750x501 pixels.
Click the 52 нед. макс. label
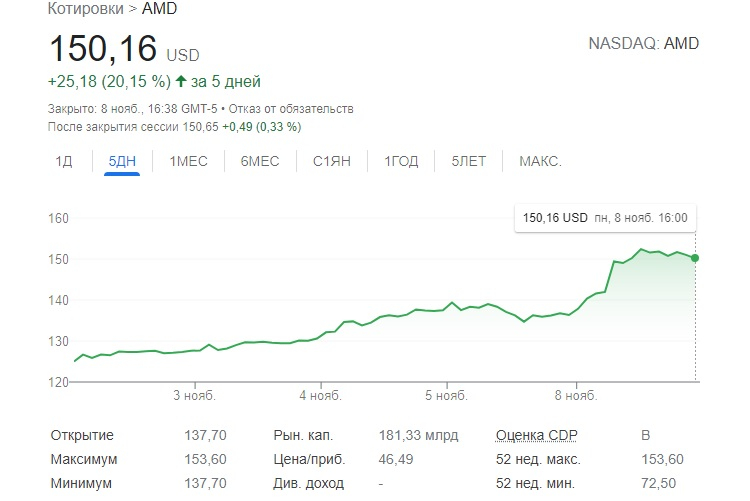tap(538, 459)
